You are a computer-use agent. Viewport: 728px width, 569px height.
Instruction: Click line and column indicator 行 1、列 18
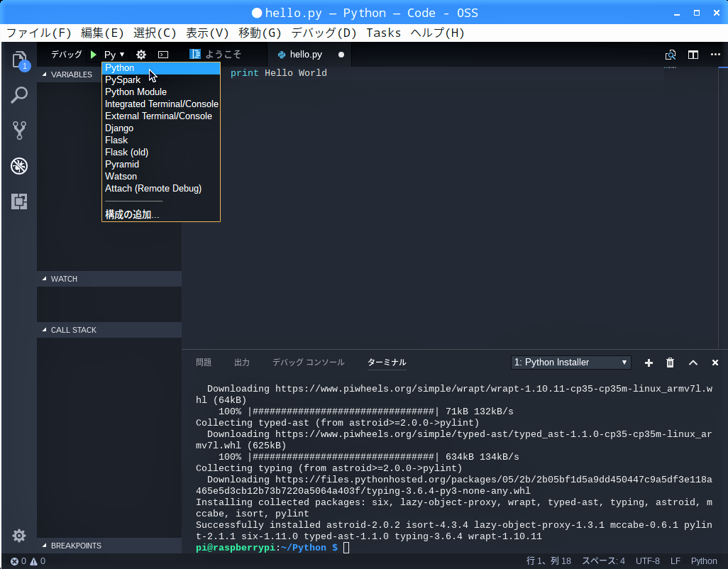coord(548,561)
